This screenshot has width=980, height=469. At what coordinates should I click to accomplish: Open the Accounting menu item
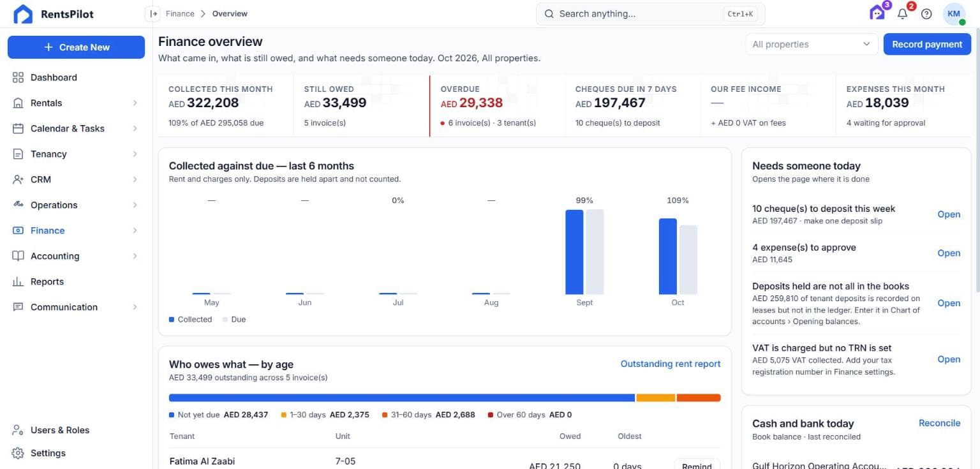point(76,256)
